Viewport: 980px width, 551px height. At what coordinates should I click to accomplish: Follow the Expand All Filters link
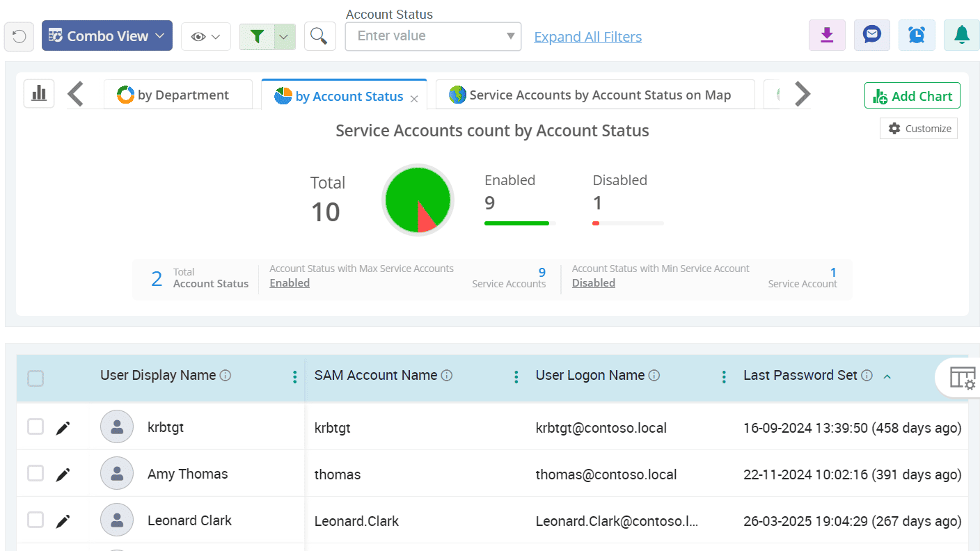(587, 36)
